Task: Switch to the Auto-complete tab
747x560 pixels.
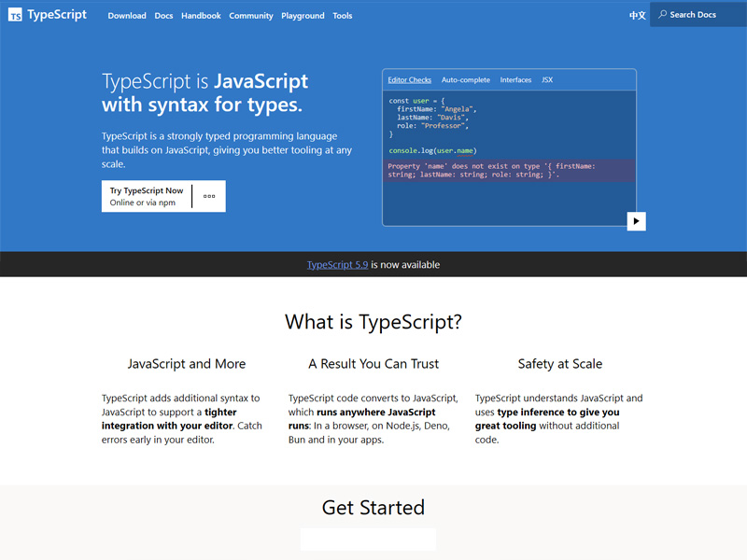Action: click(466, 79)
